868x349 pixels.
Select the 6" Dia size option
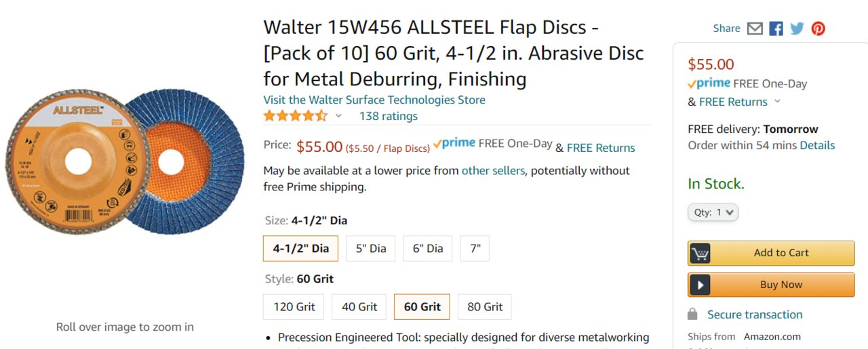(x=428, y=249)
